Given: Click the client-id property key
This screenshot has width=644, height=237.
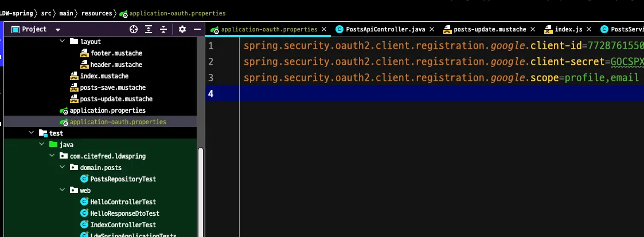Looking at the screenshot, I should tap(556, 46).
